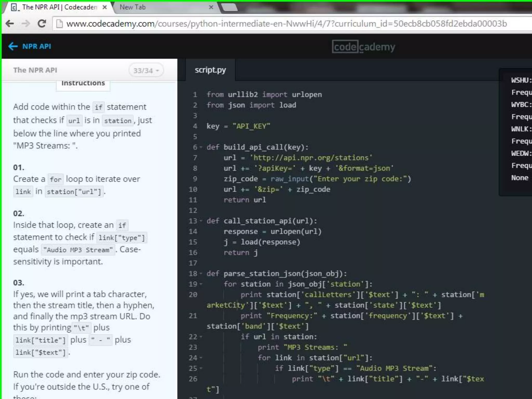Reload the page with the refresh icon
Screen dimensions: 532x399
pos(42,24)
